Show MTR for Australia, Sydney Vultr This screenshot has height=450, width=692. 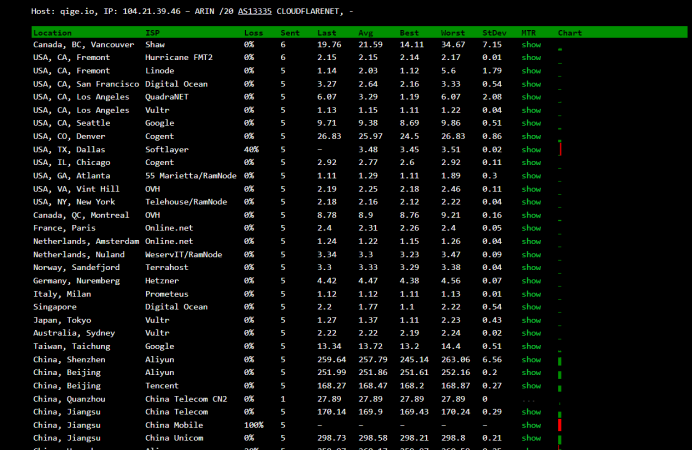[531, 333]
